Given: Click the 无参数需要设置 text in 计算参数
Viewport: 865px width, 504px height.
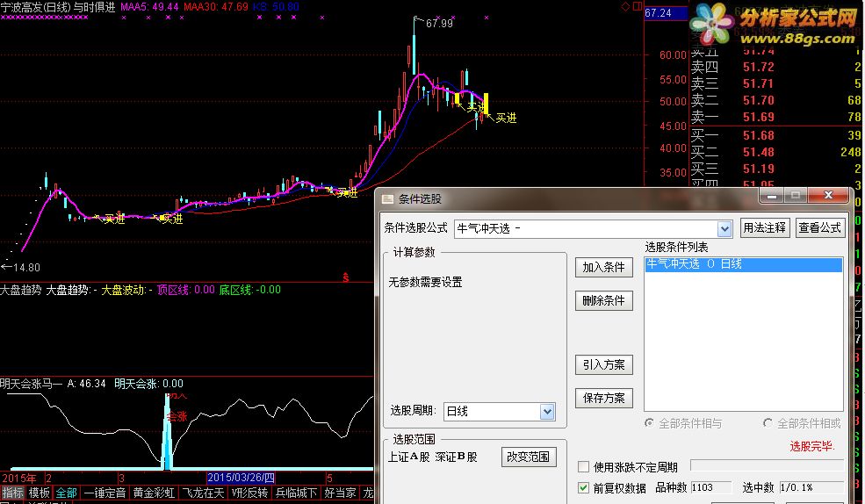Looking at the screenshot, I should (x=425, y=283).
